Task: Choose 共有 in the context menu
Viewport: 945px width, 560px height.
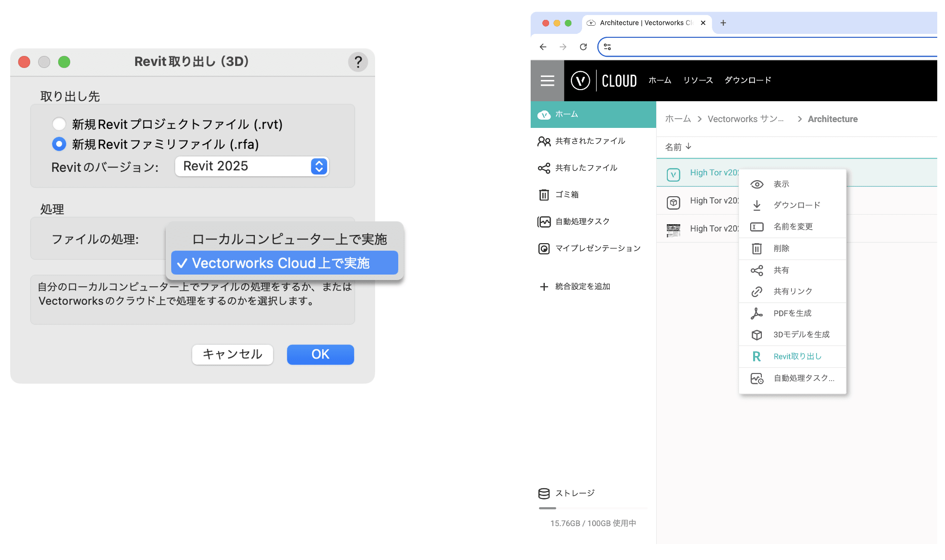Action: [792, 270]
